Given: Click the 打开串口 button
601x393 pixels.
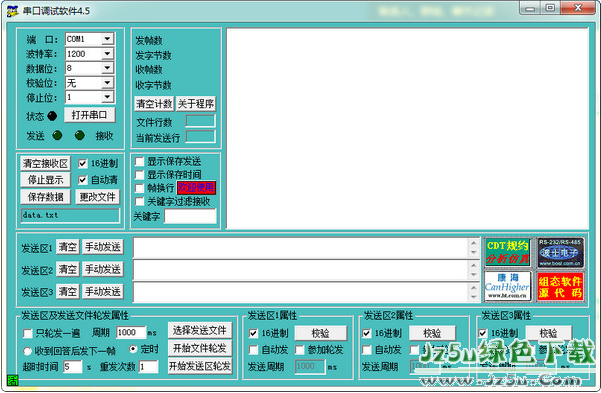Looking at the screenshot, I should pyautogui.click(x=89, y=115).
